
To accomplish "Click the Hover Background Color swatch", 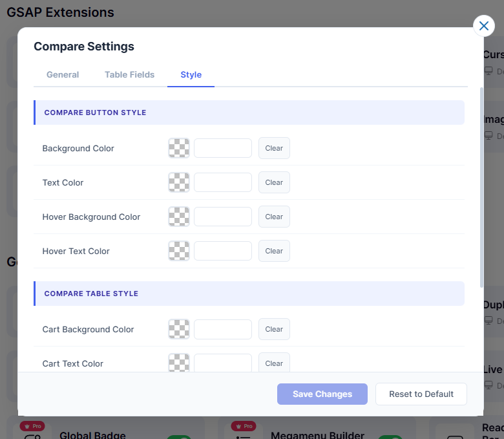I will click(179, 217).
